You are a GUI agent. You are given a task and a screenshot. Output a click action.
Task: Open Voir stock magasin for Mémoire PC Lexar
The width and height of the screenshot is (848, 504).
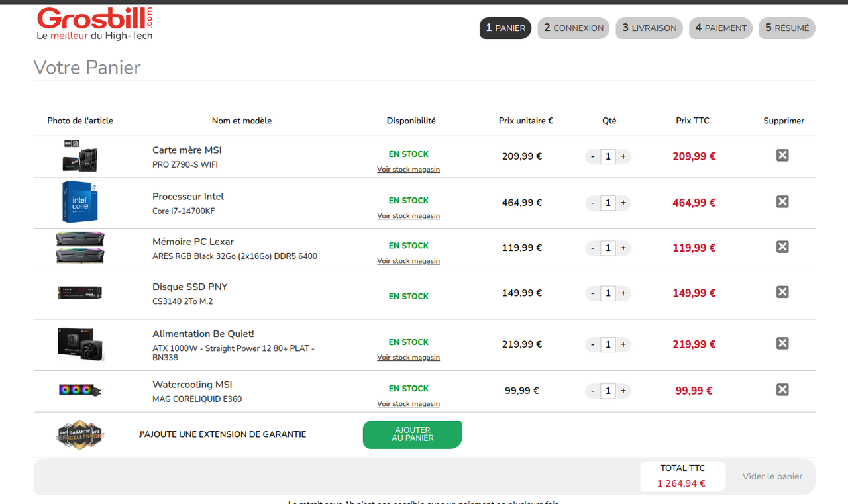pyautogui.click(x=409, y=260)
